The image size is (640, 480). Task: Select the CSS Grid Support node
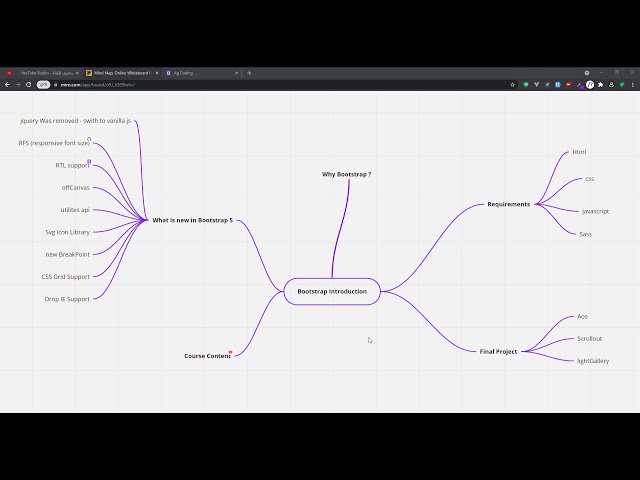click(65, 277)
